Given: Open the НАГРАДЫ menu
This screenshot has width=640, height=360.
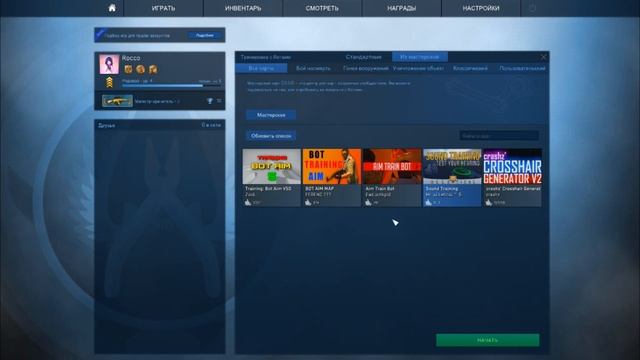Looking at the screenshot, I should (402, 8).
